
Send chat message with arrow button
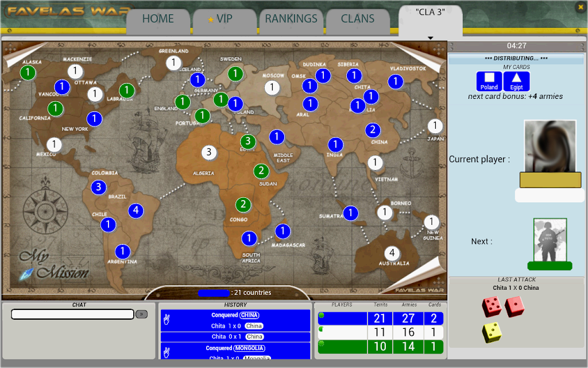point(141,314)
